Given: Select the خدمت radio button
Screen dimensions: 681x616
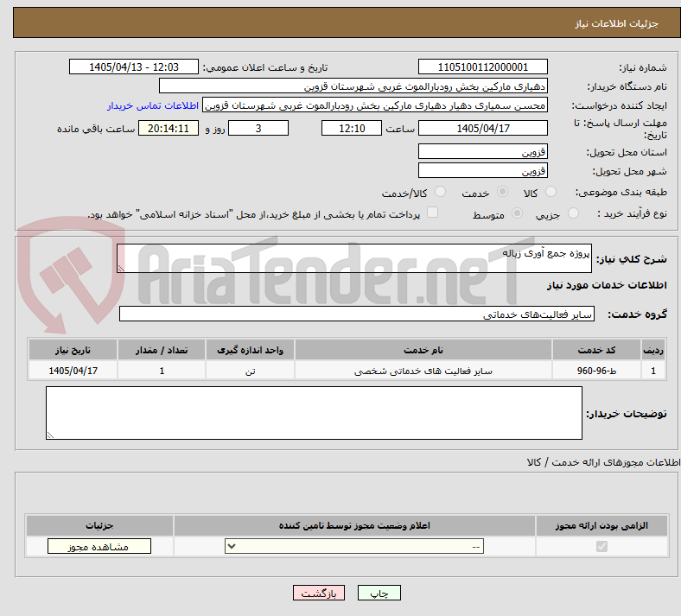Looking at the screenshot, I should click(x=502, y=192).
